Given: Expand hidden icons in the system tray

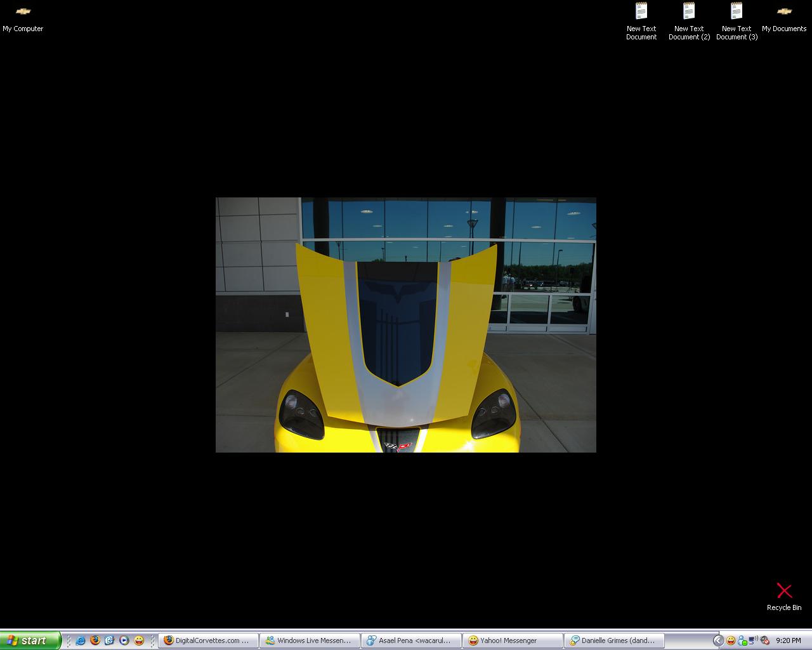Looking at the screenshot, I should pos(718,640).
